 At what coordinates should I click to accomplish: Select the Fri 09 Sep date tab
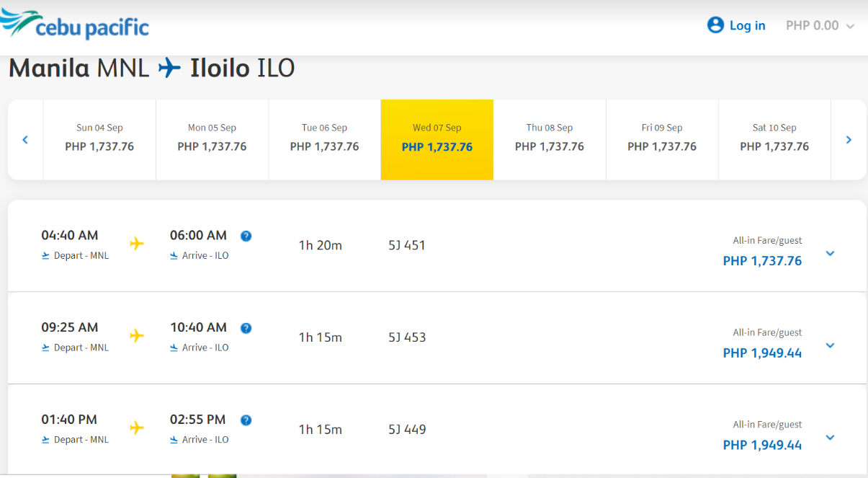click(x=662, y=139)
